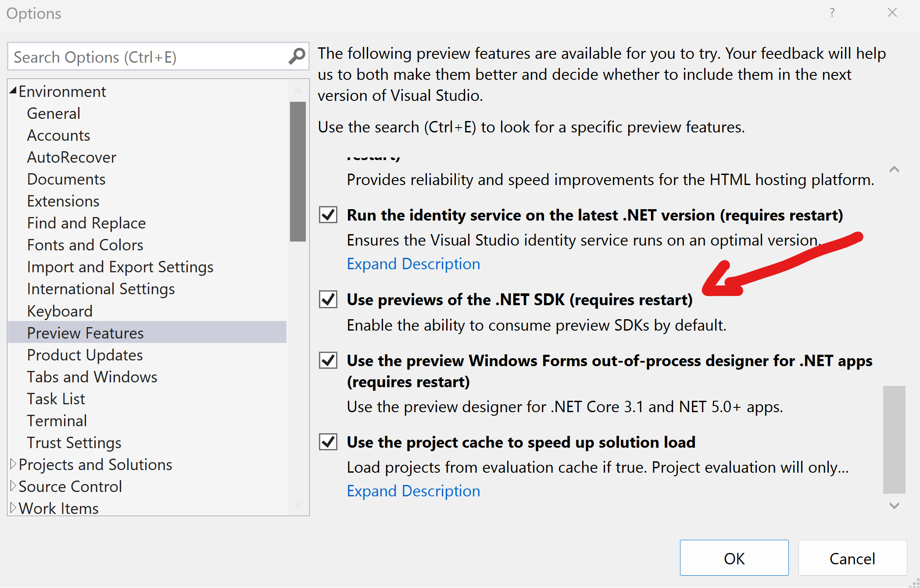Click the features list scroll-up arrow
Viewport: 920px width, 588px height.
[894, 169]
